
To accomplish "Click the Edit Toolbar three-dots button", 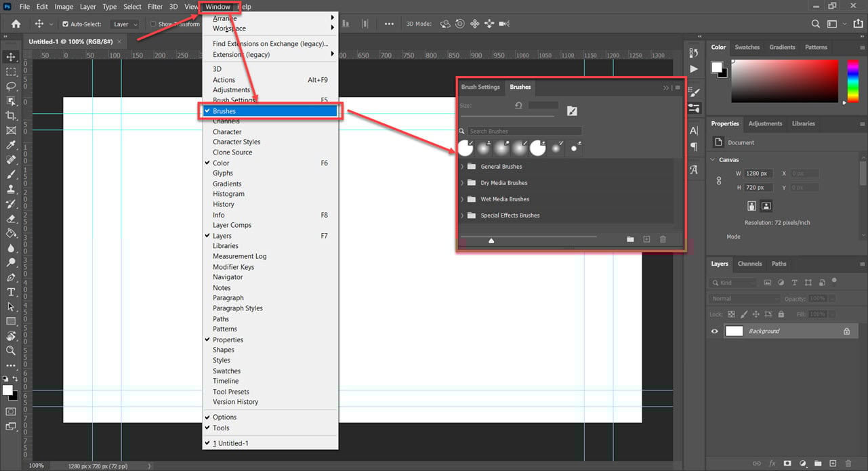I will (11, 366).
